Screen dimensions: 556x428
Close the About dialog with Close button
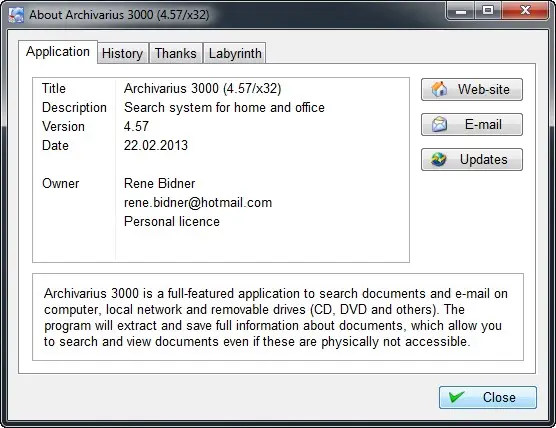coord(488,397)
